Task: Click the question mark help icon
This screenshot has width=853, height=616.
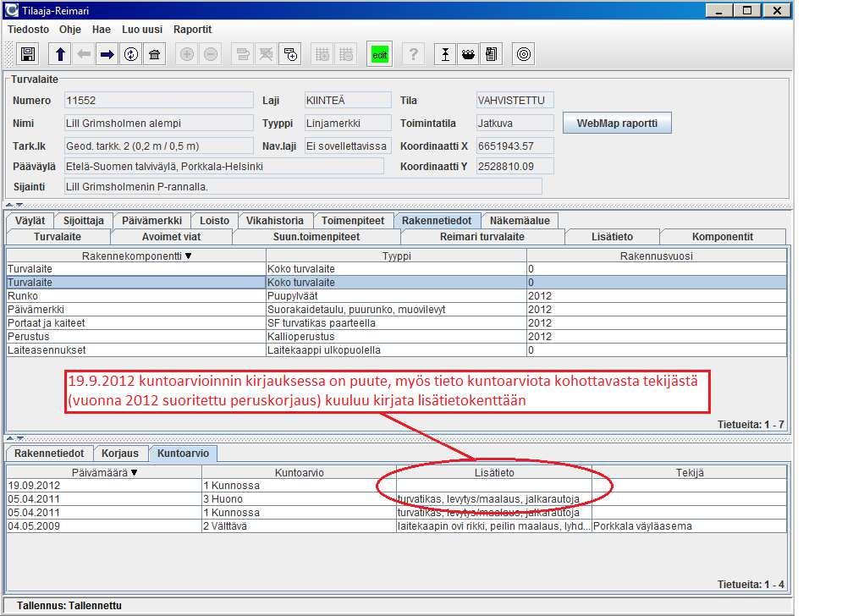Action: tap(414, 54)
